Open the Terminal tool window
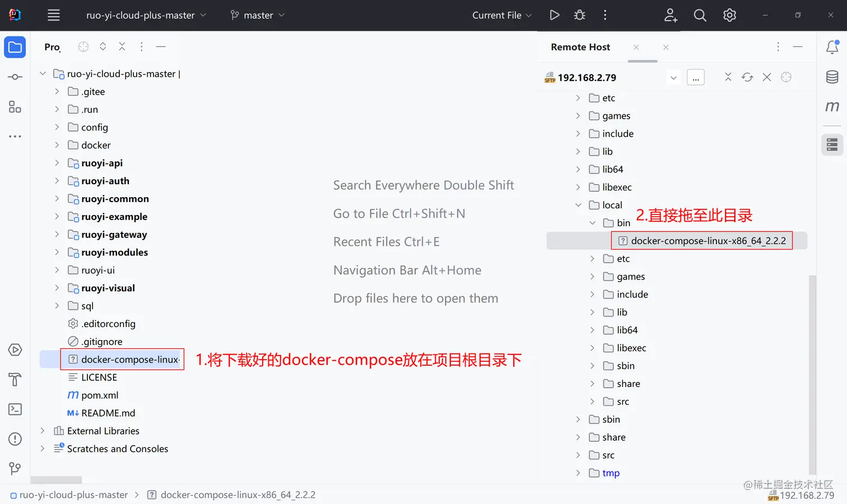The width and height of the screenshot is (847, 504). 15,409
